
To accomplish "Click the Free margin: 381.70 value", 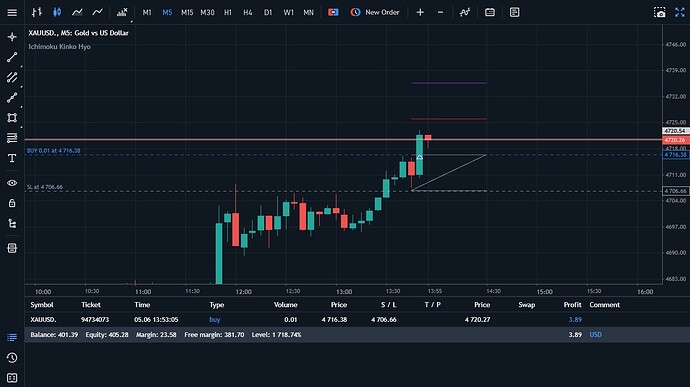I will coord(214,335).
